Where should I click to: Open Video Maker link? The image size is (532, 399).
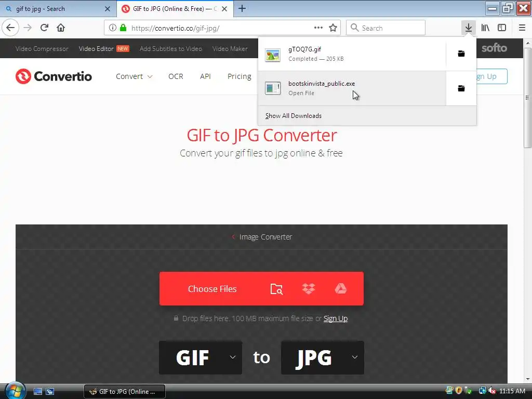(x=230, y=48)
